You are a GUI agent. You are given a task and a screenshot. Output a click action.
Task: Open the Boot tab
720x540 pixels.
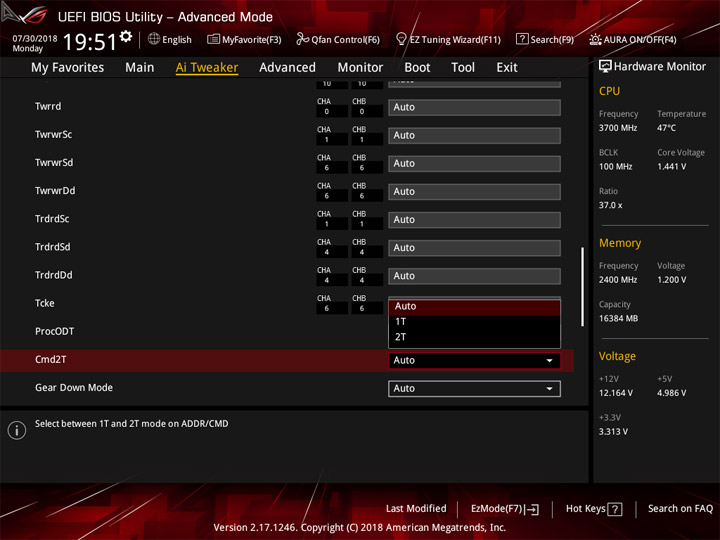point(417,68)
